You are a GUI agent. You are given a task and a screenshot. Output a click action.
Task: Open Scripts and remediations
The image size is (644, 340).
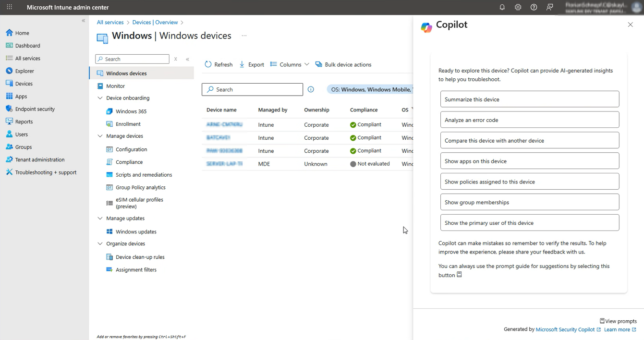point(144,175)
